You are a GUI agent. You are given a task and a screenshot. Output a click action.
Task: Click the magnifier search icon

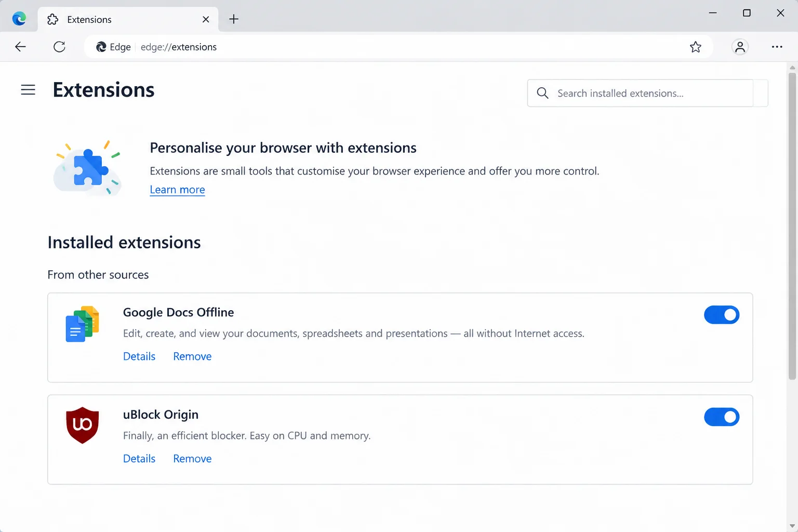[542, 93]
